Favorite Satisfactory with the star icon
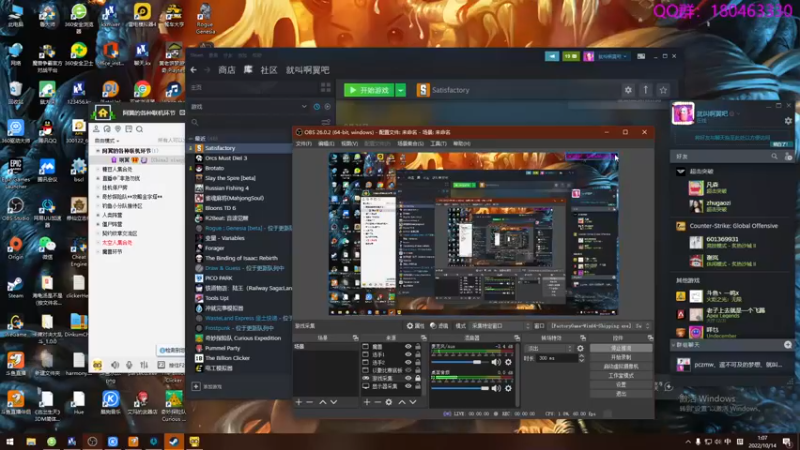Image resolution: width=800 pixels, height=450 pixels. click(x=663, y=90)
